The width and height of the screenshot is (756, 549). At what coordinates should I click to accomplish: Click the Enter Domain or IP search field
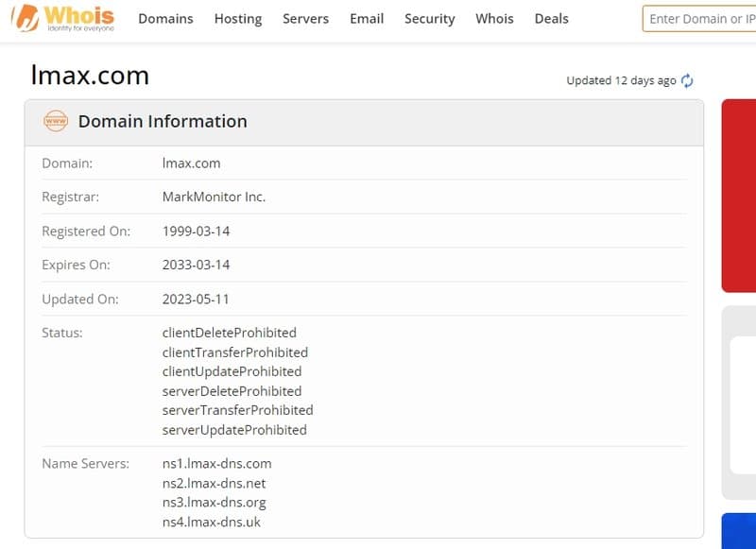click(x=704, y=18)
